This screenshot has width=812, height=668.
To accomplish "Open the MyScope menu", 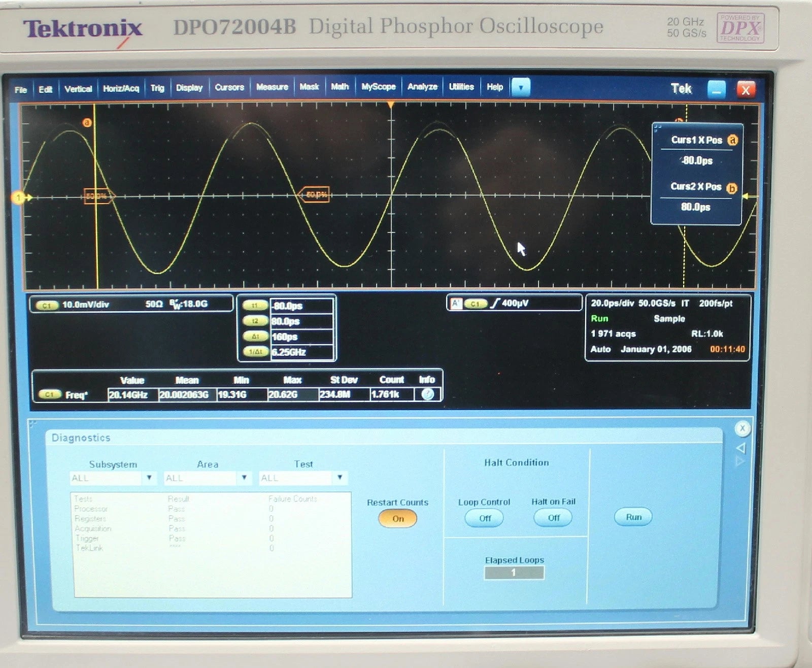I will coord(378,87).
